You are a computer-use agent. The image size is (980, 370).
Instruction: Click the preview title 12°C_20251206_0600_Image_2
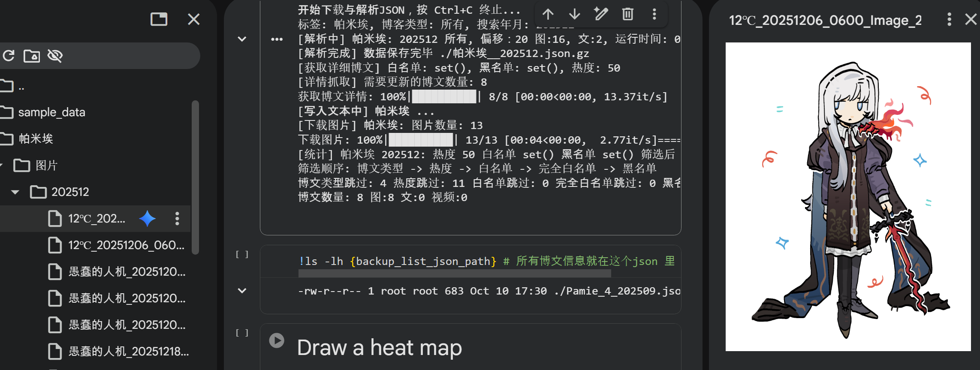point(825,20)
